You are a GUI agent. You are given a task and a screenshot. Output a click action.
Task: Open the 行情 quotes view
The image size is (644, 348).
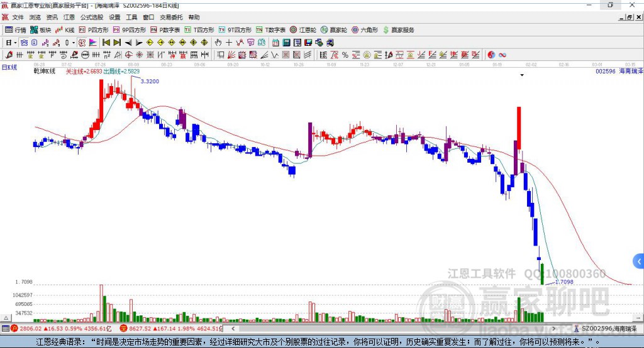(x=15, y=30)
